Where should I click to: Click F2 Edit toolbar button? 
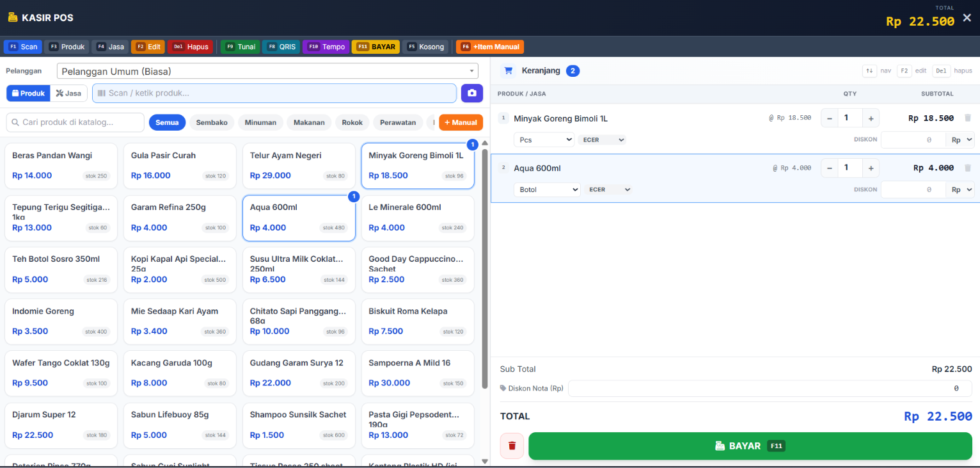148,47
